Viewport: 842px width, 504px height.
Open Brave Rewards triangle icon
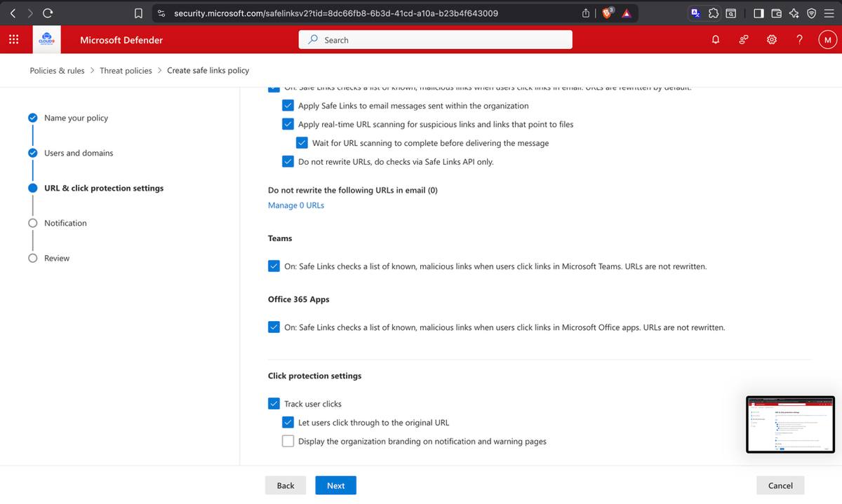[627, 13]
